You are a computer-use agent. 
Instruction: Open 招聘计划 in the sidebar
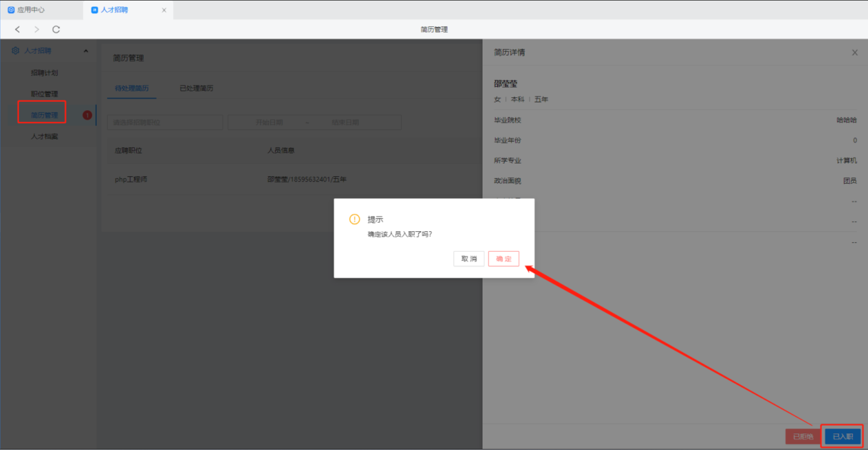click(x=44, y=73)
